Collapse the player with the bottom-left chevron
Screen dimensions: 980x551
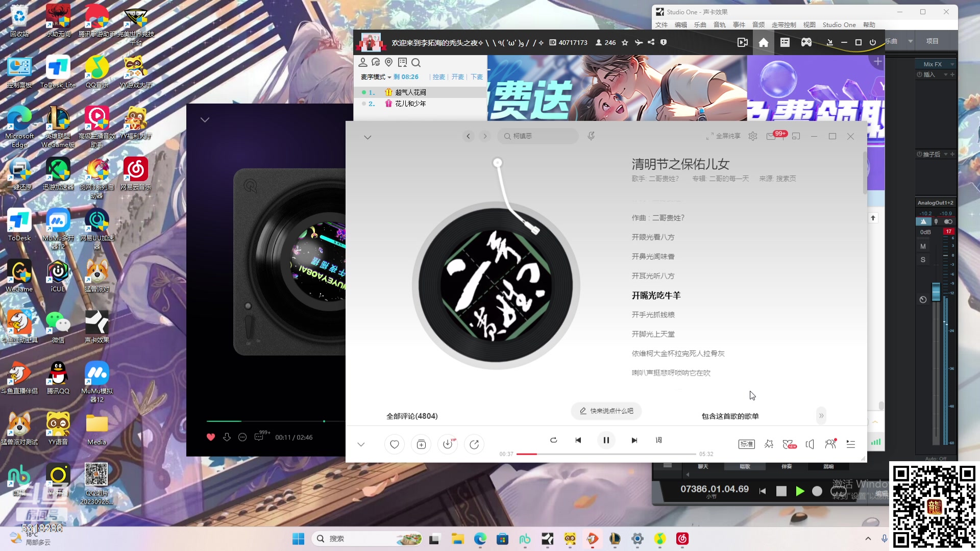click(x=361, y=444)
